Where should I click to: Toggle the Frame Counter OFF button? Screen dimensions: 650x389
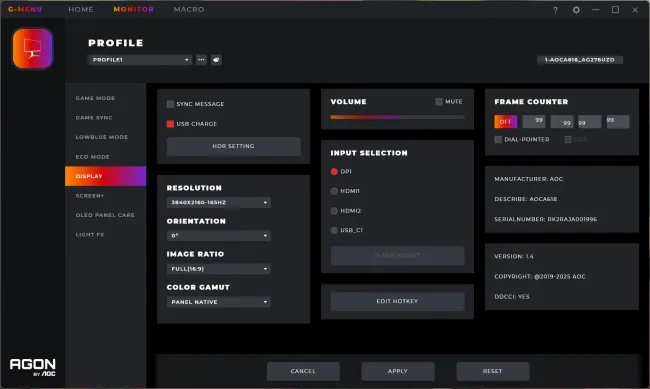pos(506,122)
